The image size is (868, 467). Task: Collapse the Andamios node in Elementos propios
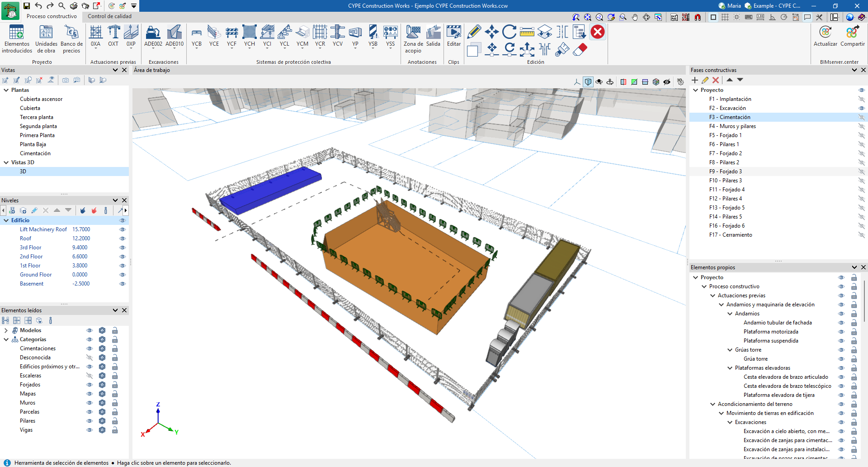point(730,314)
